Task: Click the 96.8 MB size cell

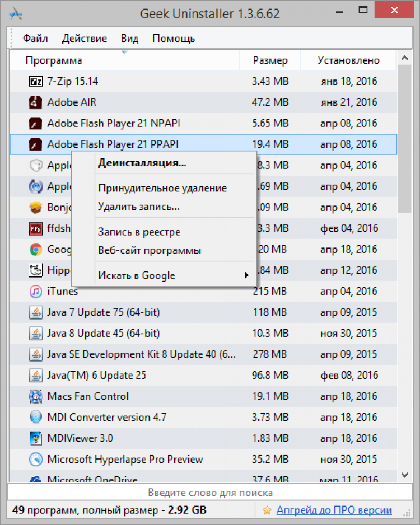Action: [x=270, y=376]
